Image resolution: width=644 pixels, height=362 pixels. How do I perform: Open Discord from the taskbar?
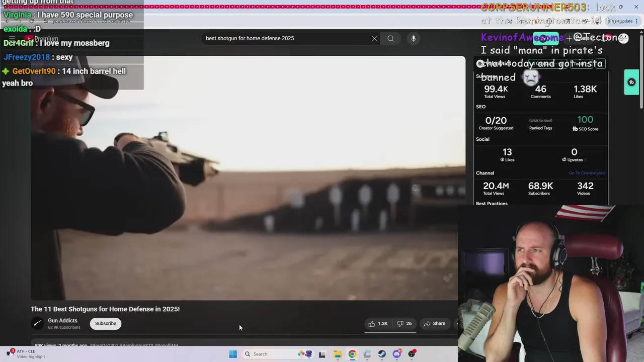(397, 354)
